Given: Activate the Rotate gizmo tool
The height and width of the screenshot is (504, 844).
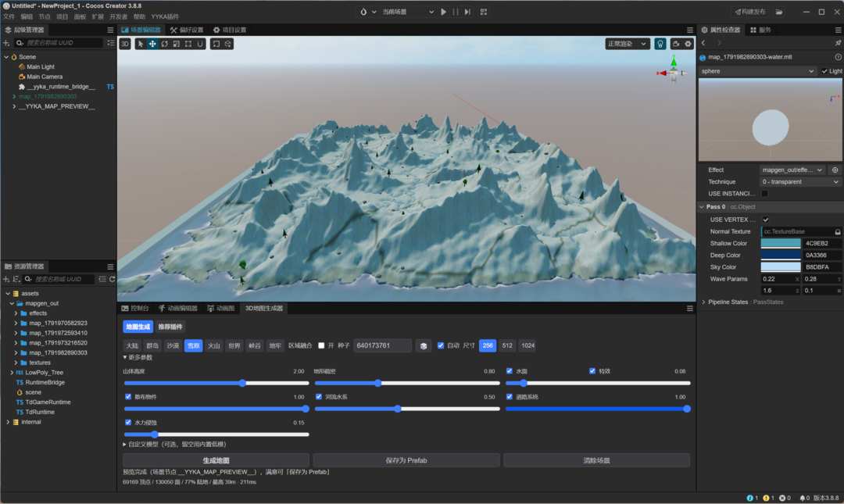Looking at the screenshot, I should (x=165, y=44).
